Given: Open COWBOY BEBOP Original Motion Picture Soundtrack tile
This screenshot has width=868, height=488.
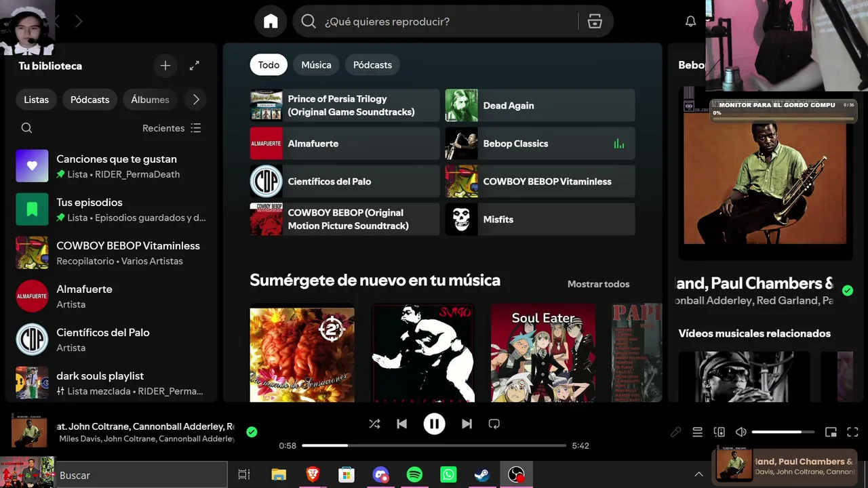Looking at the screenshot, I should point(344,220).
